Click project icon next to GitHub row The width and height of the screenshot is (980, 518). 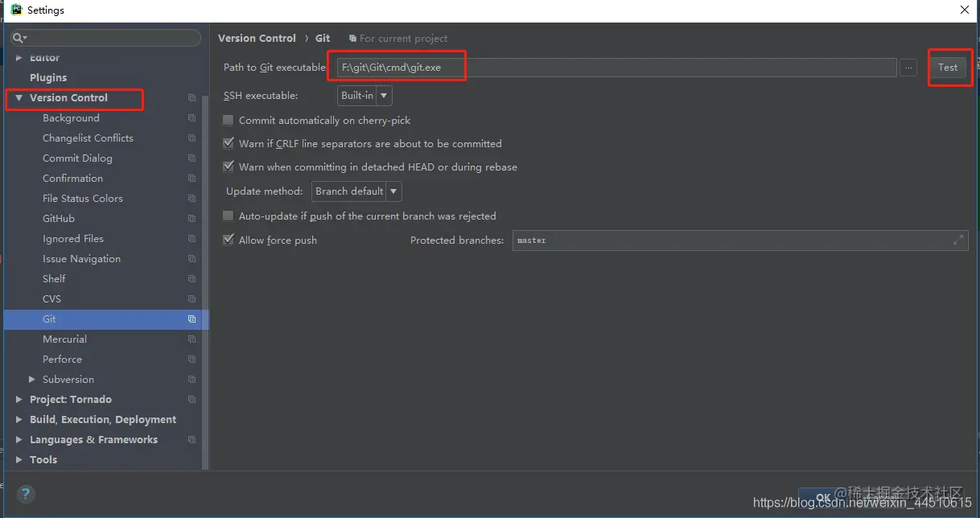pyautogui.click(x=191, y=219)
